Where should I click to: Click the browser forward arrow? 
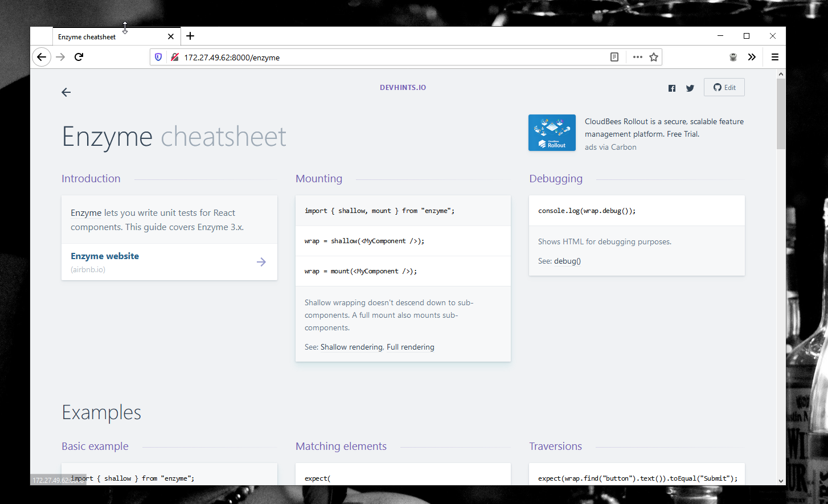(61, 57)
